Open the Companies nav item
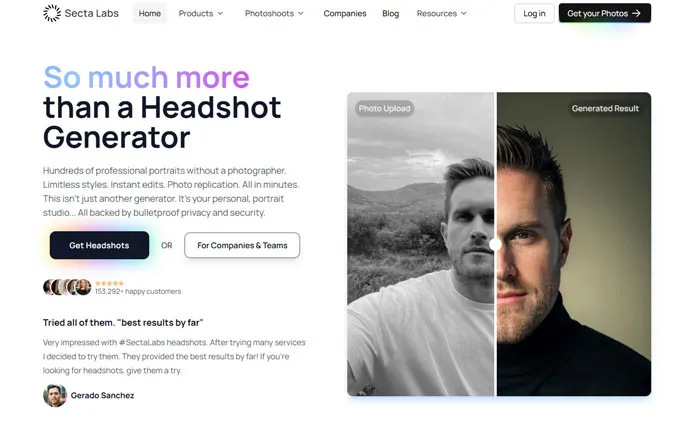 (x=345, y=14)
